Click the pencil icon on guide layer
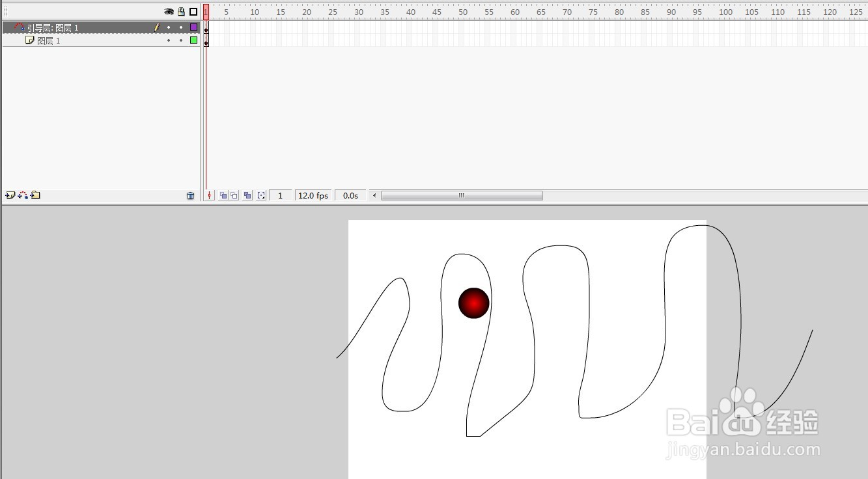Viewport: 868px width, 479px height. pos(156,27)
